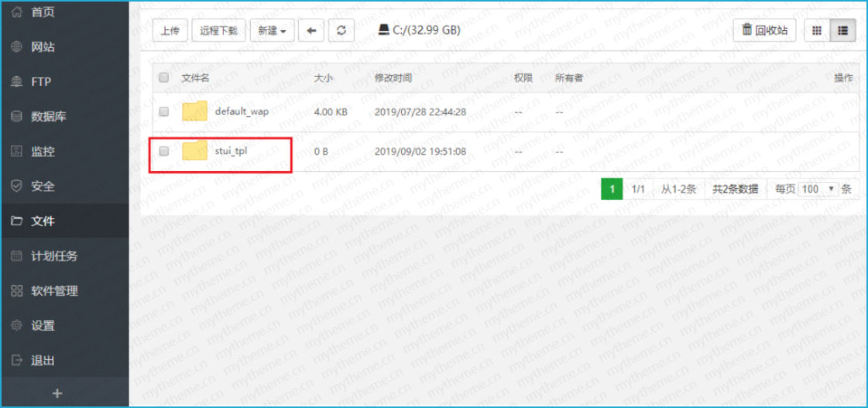The width and height of the screenshot is (868, 408).
Task: Switch to list view
Action: [x=843, y=31]
